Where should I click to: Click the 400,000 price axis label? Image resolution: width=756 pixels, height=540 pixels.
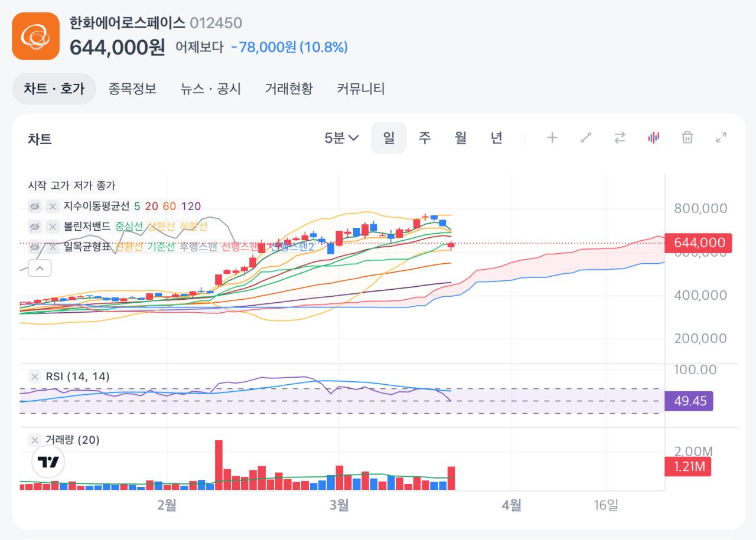700,295
